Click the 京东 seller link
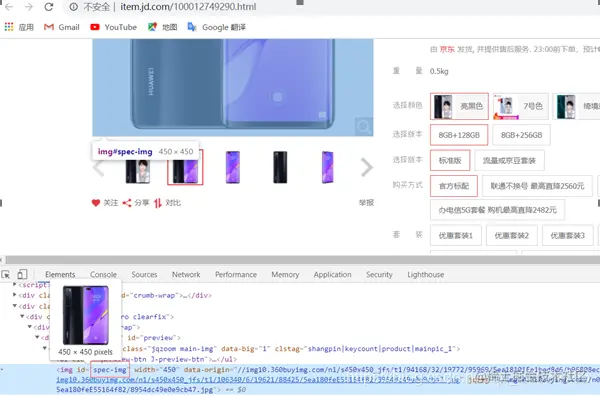Image resolution: width=600 pixels, height=396 pixels. click(x=447, y=49)
